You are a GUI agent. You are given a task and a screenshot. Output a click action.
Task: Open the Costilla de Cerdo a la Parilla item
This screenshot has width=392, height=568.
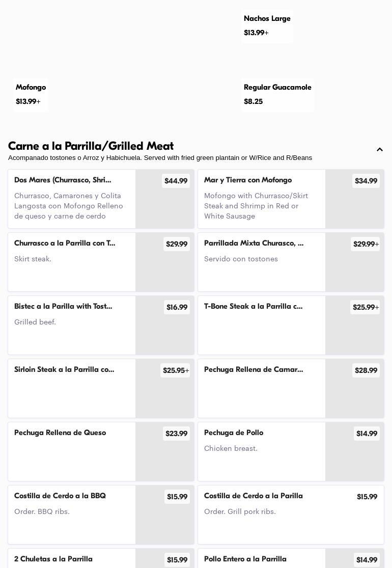click(x=261, y=515)
